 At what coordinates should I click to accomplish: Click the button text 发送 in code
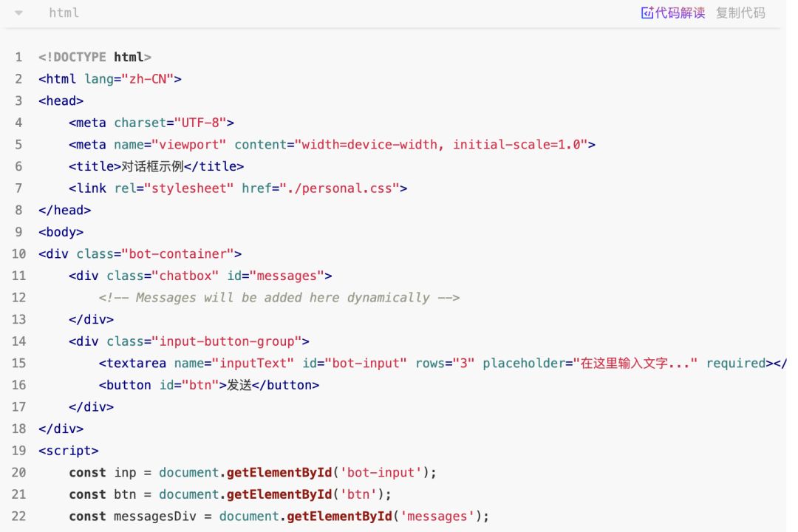(239, 386)
